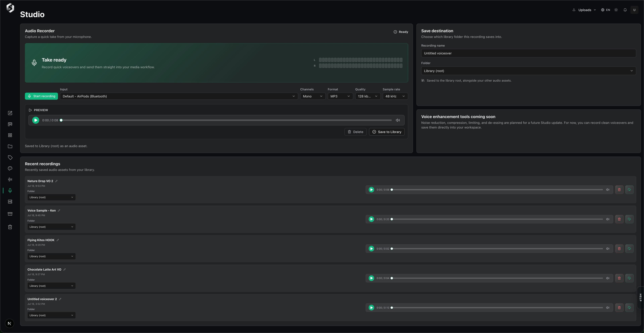Click Save to Library button
644x333 pixels.
tap(387, 132)
